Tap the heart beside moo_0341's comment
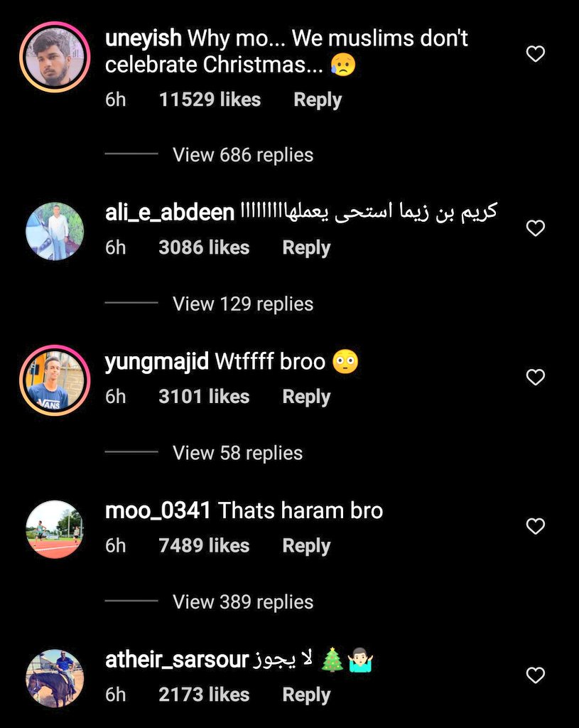This screenshot has height=728, width=579. 536,526
